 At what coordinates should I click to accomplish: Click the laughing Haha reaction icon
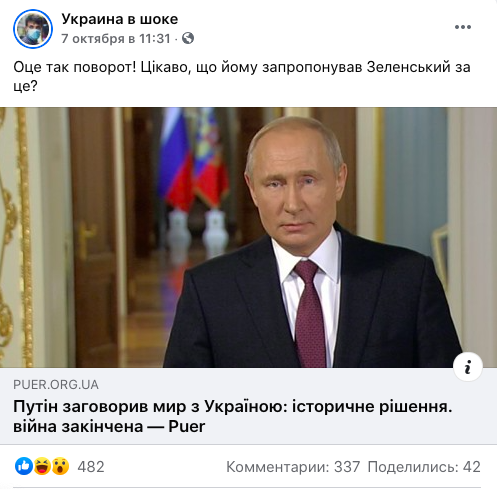point(42,466)
